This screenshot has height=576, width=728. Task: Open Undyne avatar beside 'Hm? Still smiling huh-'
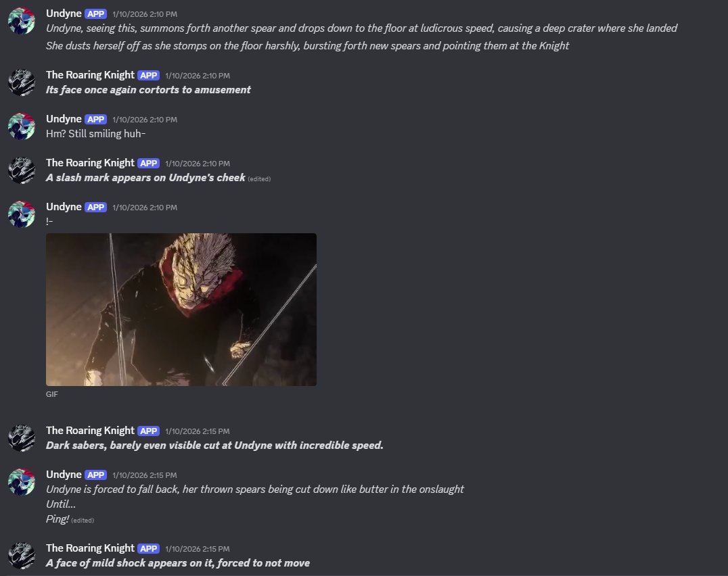click(22, 126)
